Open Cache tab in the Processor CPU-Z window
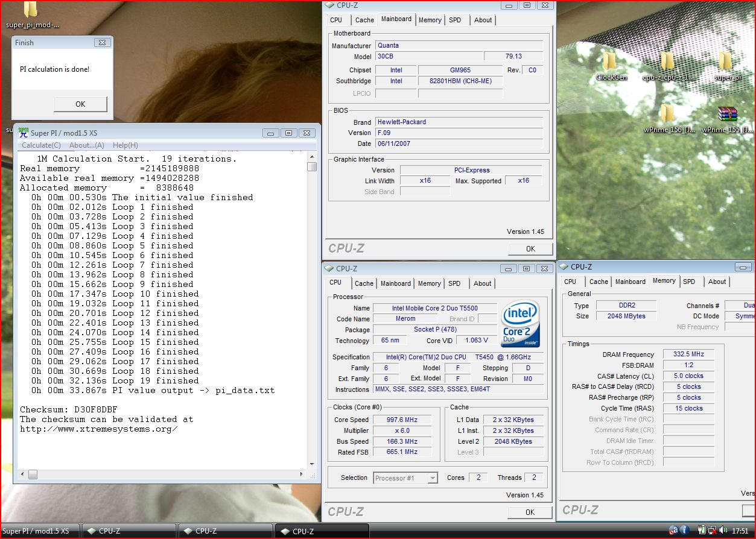This screenshot has height=539, width=756. tap(364, 283)
